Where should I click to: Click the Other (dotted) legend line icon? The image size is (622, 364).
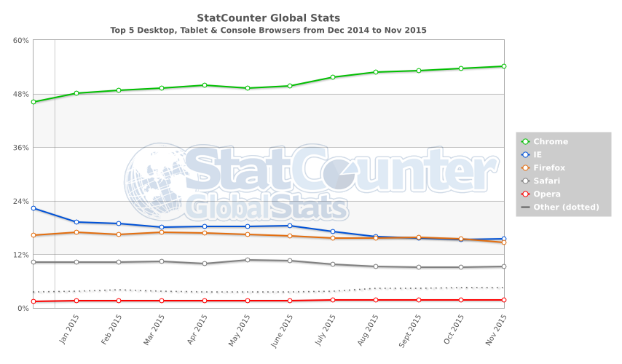point(525,207)
